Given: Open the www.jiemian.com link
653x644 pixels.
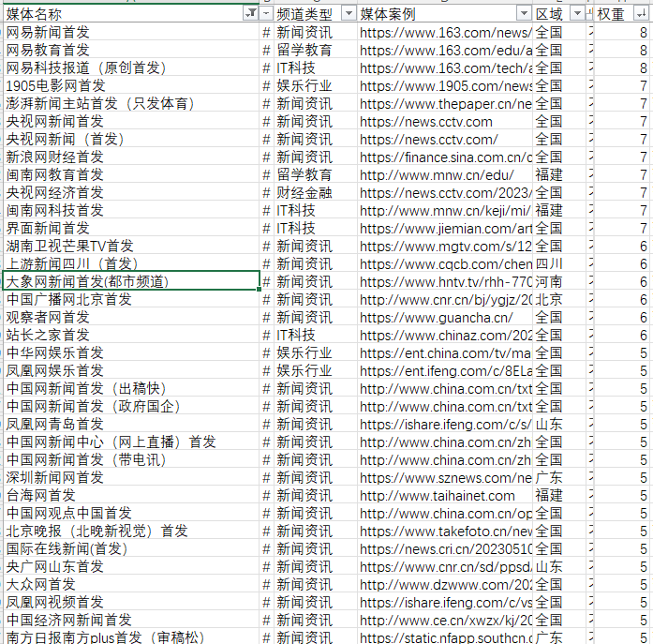Looking at the screenshot, I should 445,229.
